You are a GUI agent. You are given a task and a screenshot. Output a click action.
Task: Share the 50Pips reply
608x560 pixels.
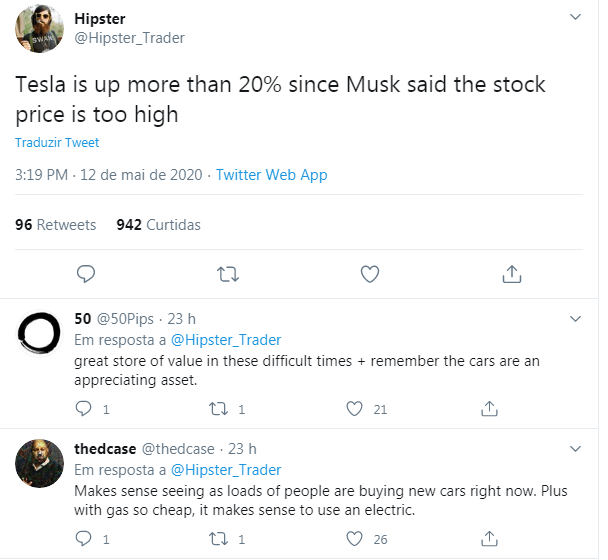point(490,408)
